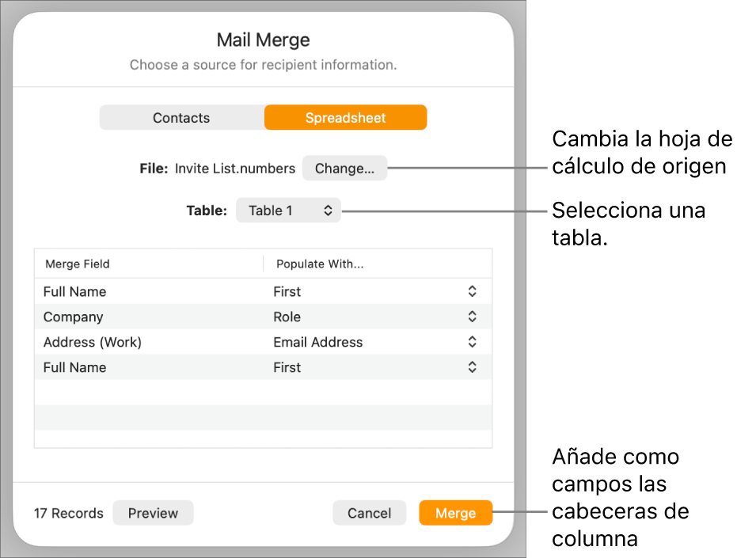Preview the mail merge results
Screen dimensions: 756x558
tap(153, 513)
